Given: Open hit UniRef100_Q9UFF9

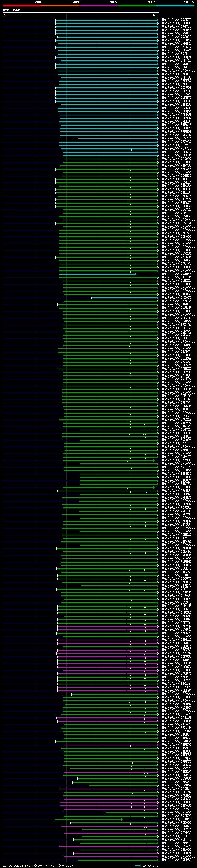Looking at the screenshot, I should tap(177, 338).
